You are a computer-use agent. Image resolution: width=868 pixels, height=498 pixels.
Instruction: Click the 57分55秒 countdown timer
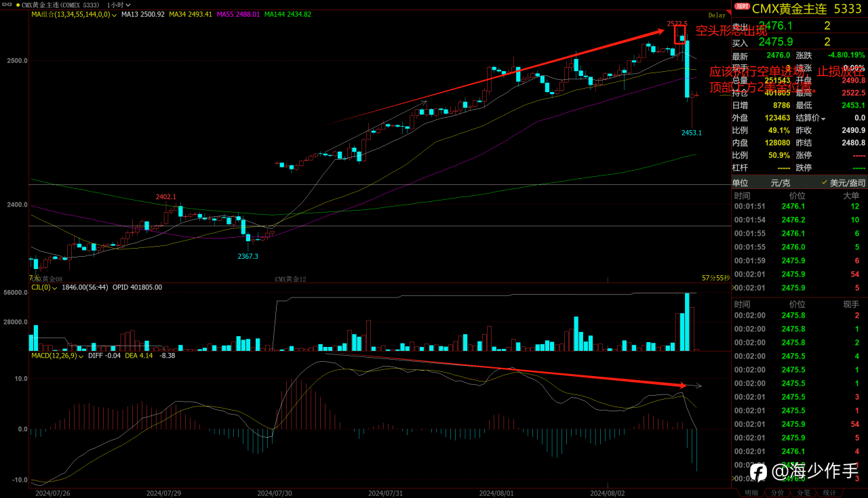(x=715, y=278)
